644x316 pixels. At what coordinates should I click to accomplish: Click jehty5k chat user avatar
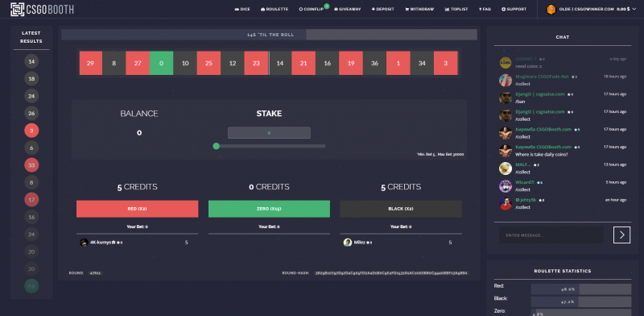pos(506,203)
